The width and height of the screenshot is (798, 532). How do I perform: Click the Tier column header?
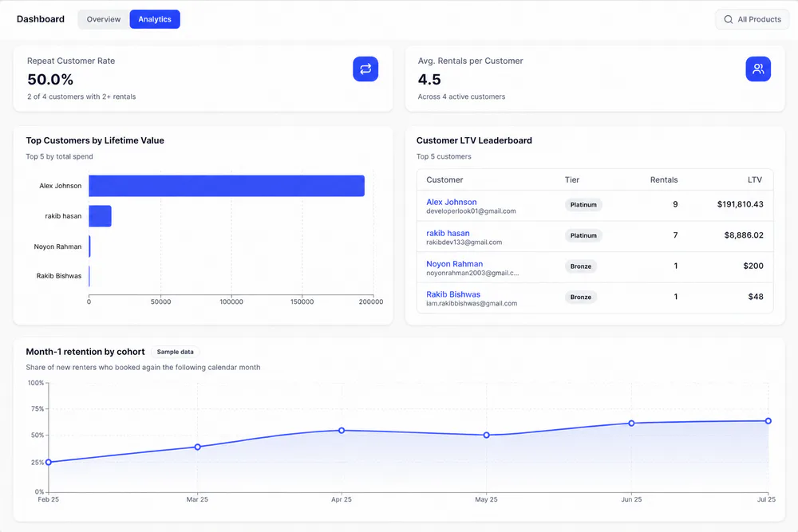click(572, 180)
